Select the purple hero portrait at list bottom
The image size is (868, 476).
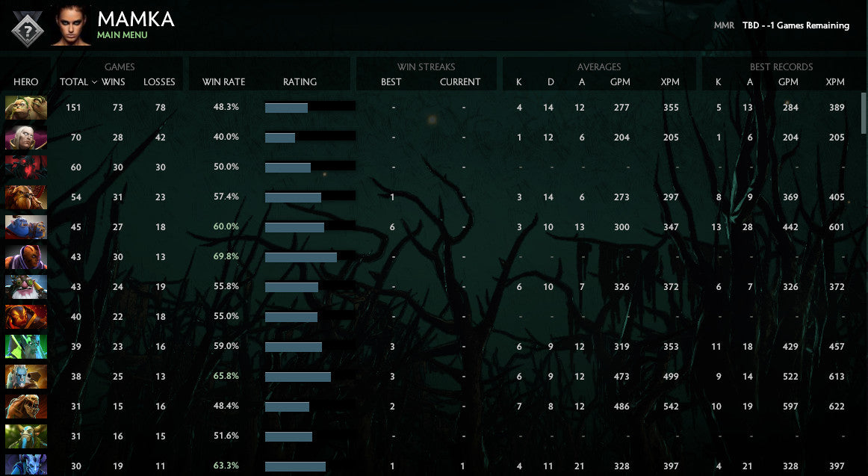click(x=26, y=465)
